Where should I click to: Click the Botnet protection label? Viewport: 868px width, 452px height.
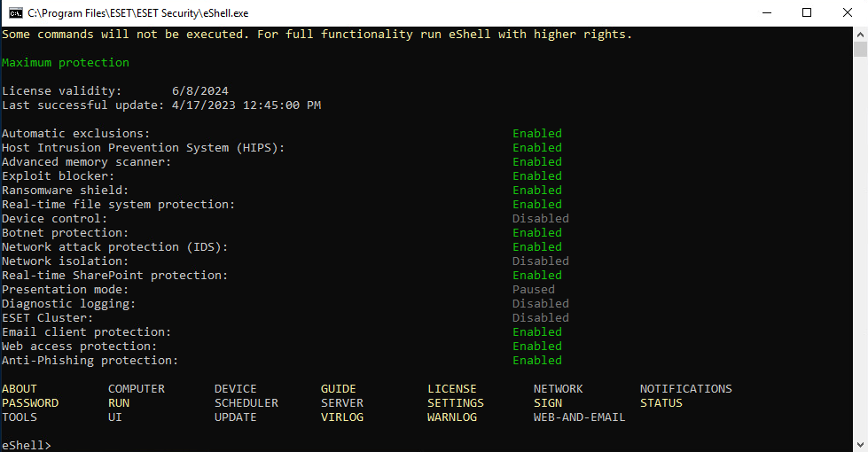click(x=65, y=233)
